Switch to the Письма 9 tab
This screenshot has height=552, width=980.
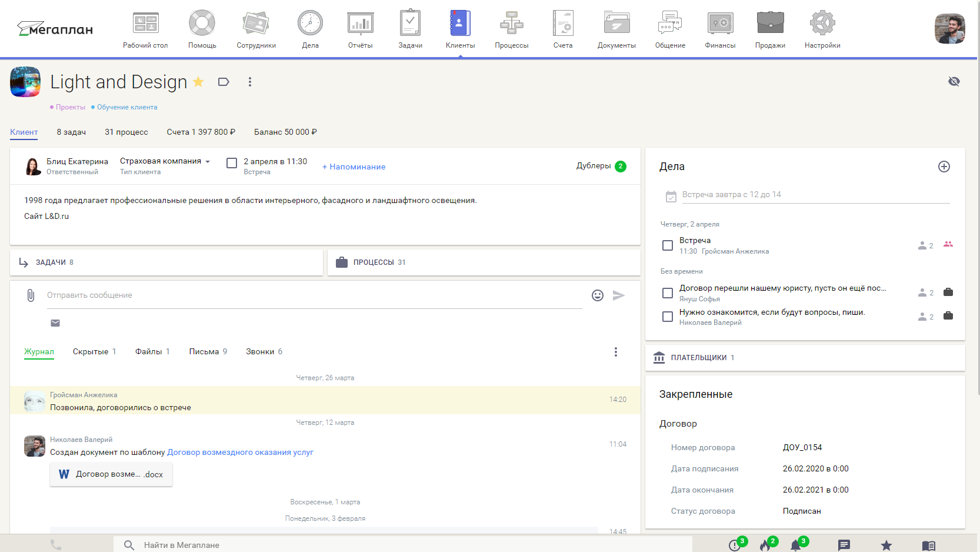[208, 352]
